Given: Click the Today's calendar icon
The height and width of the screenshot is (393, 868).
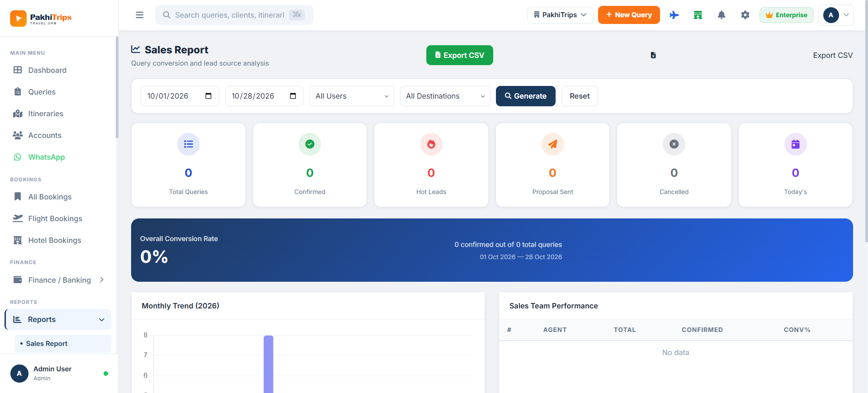Looking at the screenshot, I should pyautogui.click(x=796, y=144).
